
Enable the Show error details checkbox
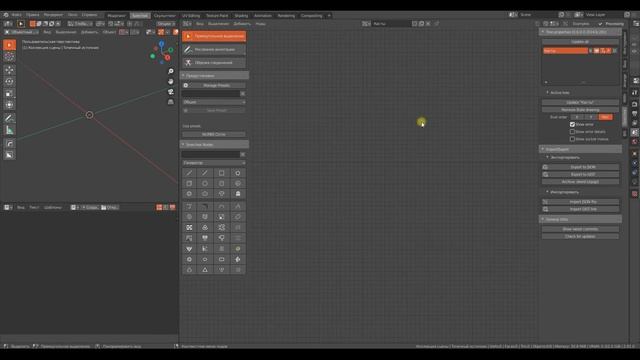click(572, 132)
